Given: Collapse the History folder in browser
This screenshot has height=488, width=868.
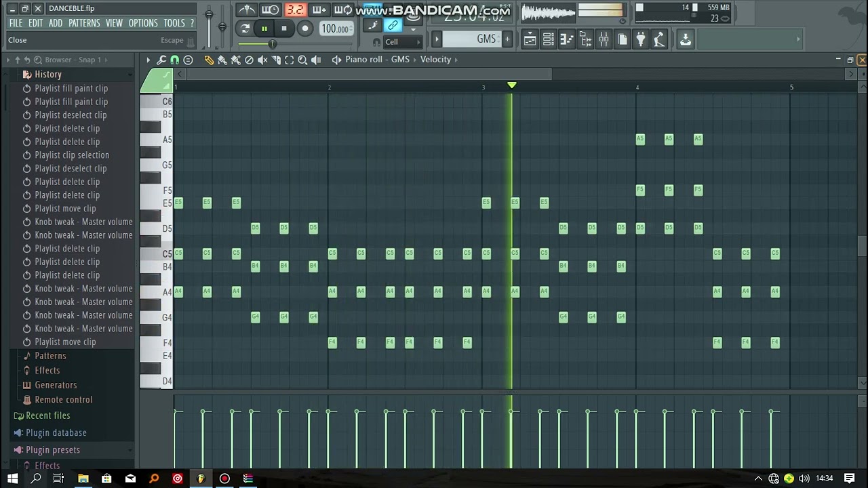Looking at the screenshot, I should 48,75.
